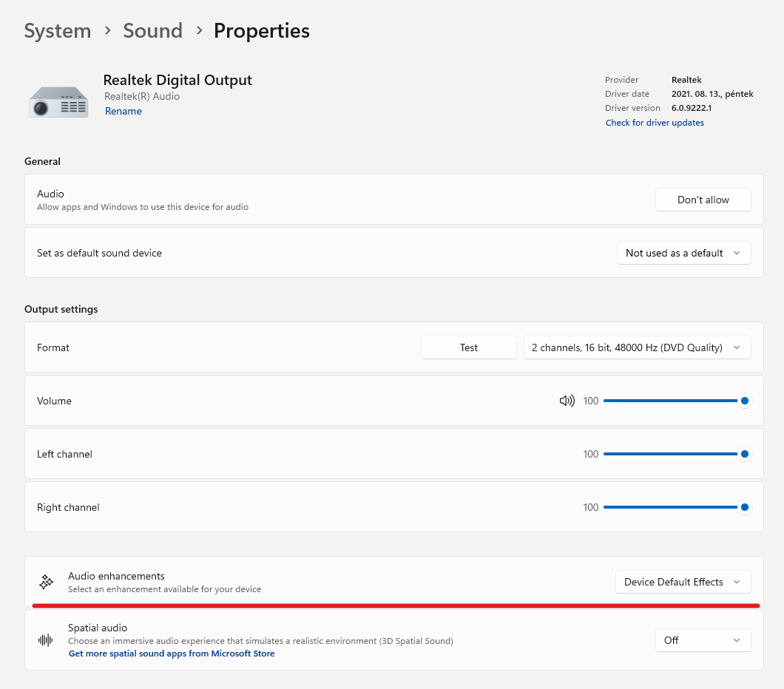Screen dimensions: 784x689
Task: Click the Spatial audio waveform icon
Action: tap(46, 640)
